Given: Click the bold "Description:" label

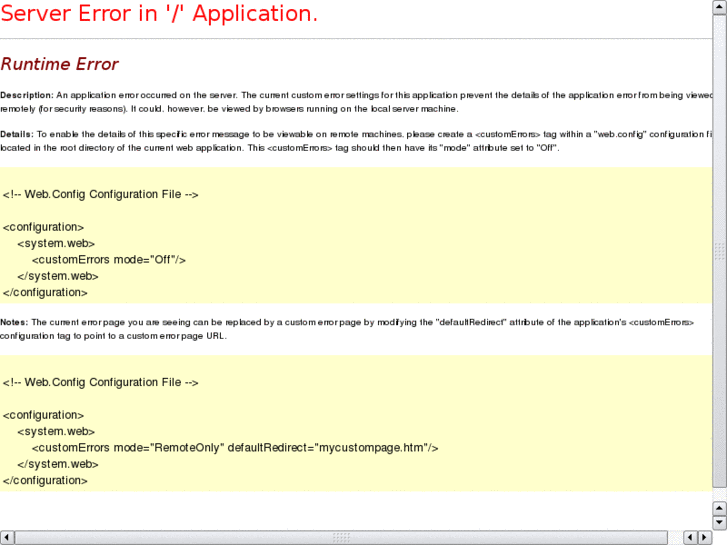Looking at the screenshot, I should click(x=27, y=95).
